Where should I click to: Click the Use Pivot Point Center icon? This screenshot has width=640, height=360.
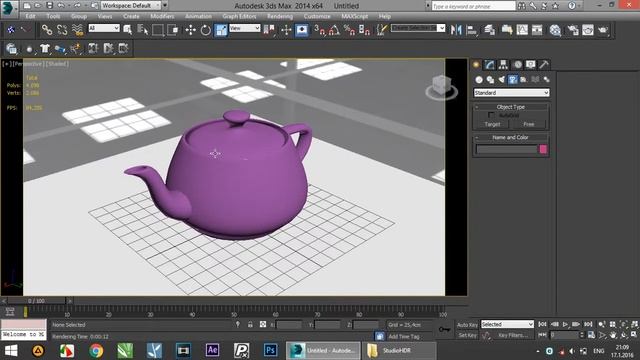pos(269,30)
